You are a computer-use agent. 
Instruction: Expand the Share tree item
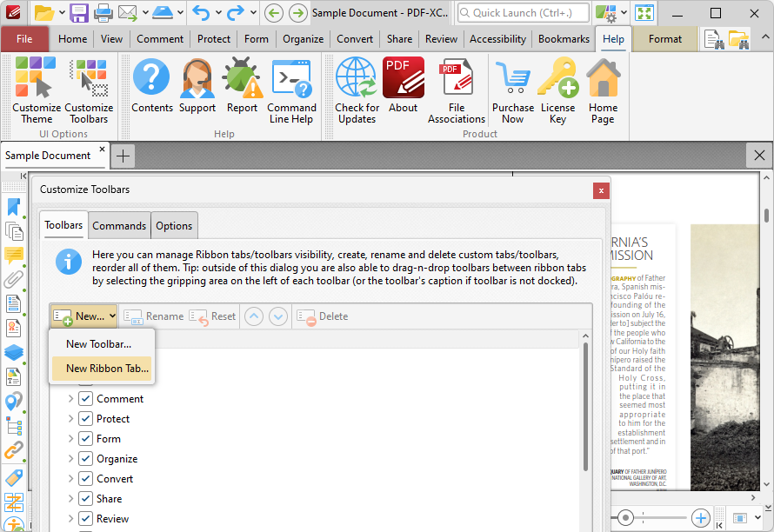tap(70, 498)
